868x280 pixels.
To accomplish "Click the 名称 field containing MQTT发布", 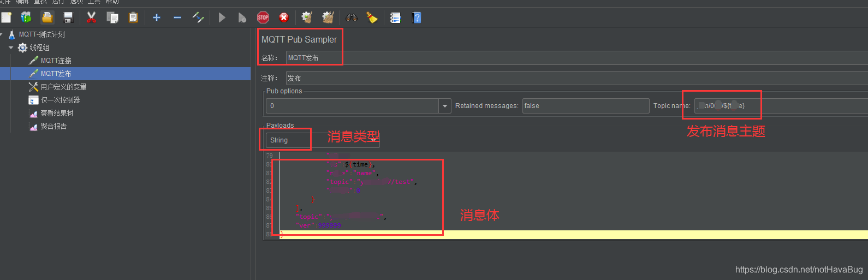I will coord(577,58).
